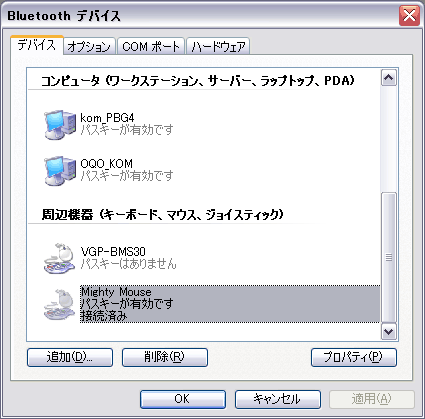Screen dimensions: 425x419
Task: Click the 削除(R) button
Action: click(x=165, y=357)
